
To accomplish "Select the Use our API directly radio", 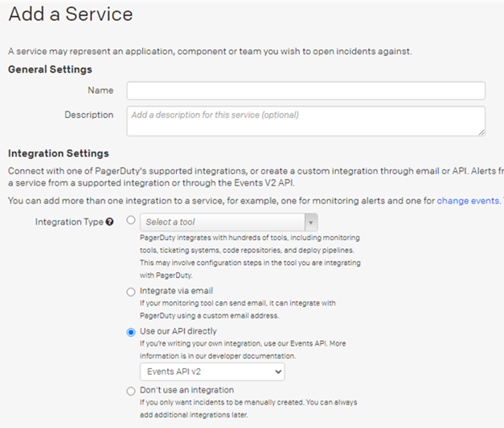I will [x=131, y=332].
